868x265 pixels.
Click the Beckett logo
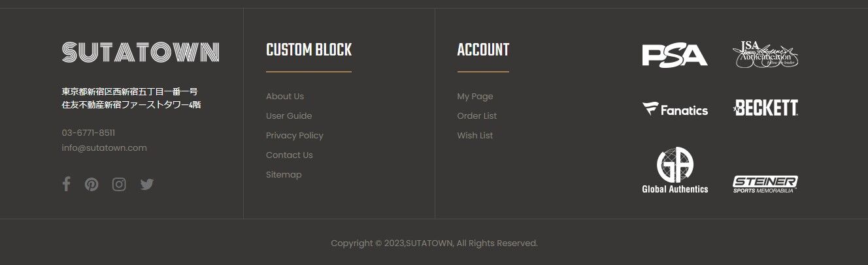(765, 108)
